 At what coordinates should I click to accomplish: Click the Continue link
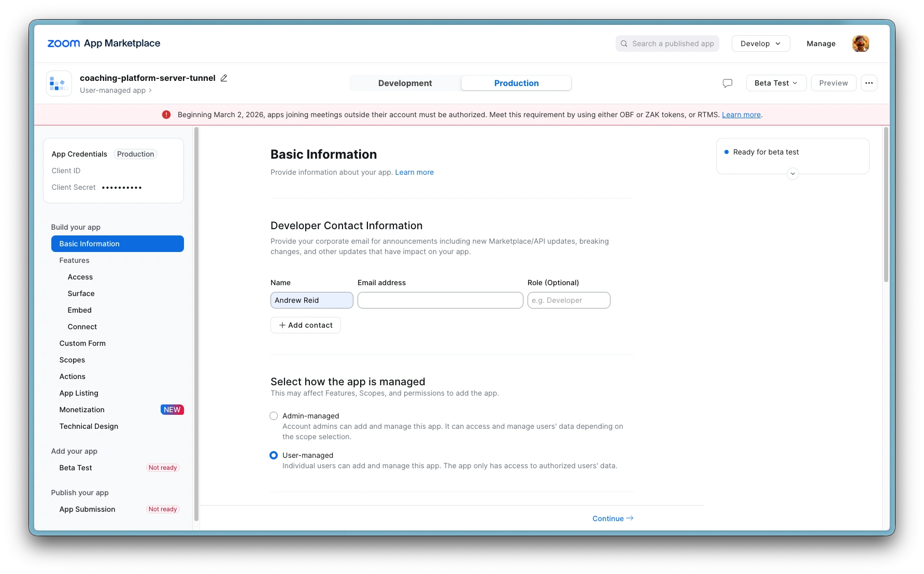[613, 519]
